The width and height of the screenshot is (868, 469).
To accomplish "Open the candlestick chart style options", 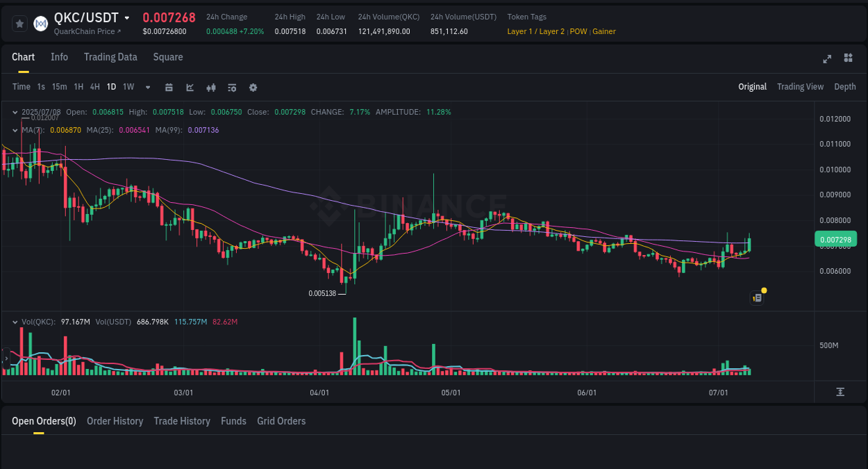I will [210, 87].
